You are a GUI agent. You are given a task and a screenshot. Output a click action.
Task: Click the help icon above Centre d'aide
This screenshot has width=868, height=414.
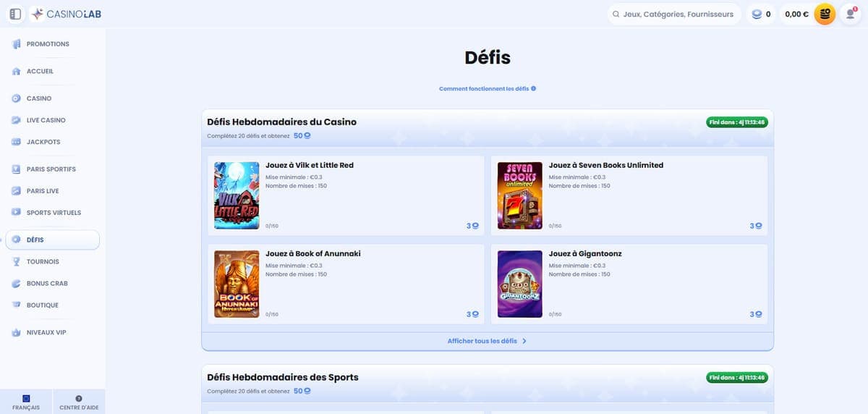pos(79,398)
